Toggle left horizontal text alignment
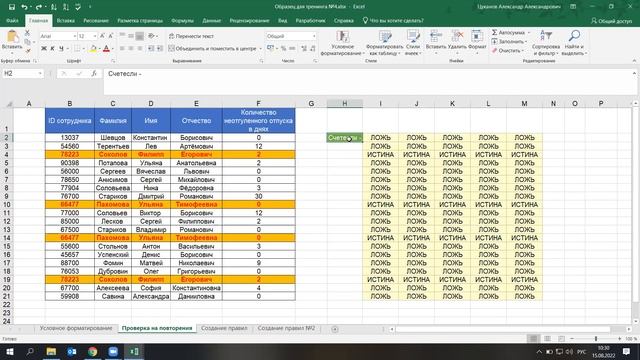640x360 pixels. point(122,49)
